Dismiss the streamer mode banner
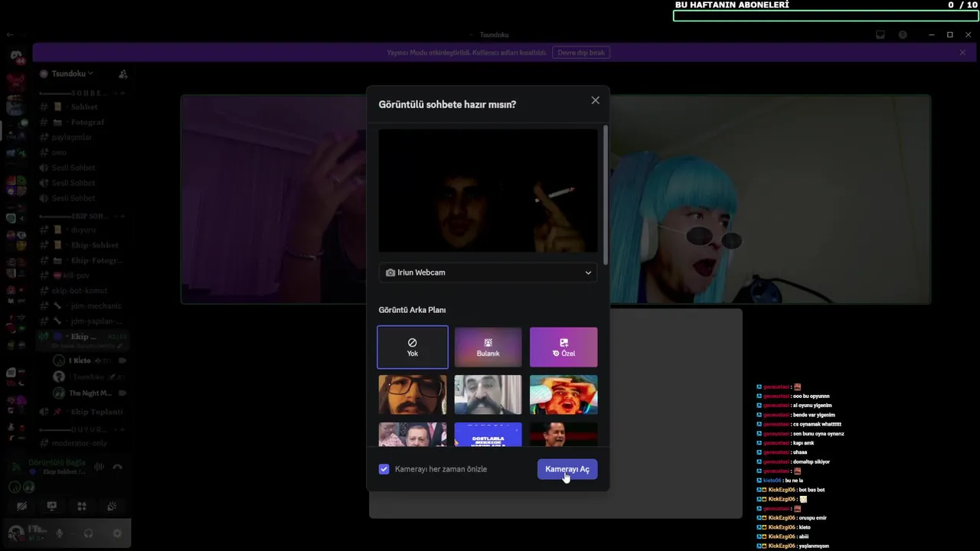Screen dimensions: 980x551 (x=962, y=53)
